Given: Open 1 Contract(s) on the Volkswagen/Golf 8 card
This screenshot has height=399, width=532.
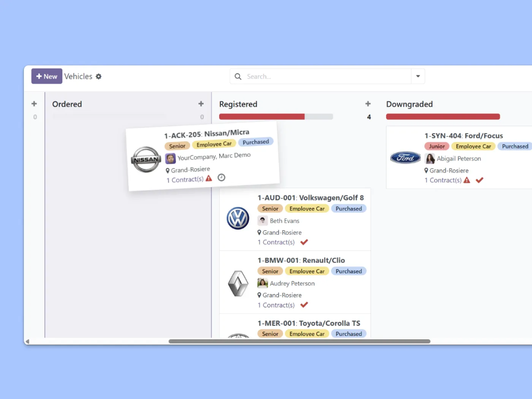Looking at the screenshot, I should 275,242.
